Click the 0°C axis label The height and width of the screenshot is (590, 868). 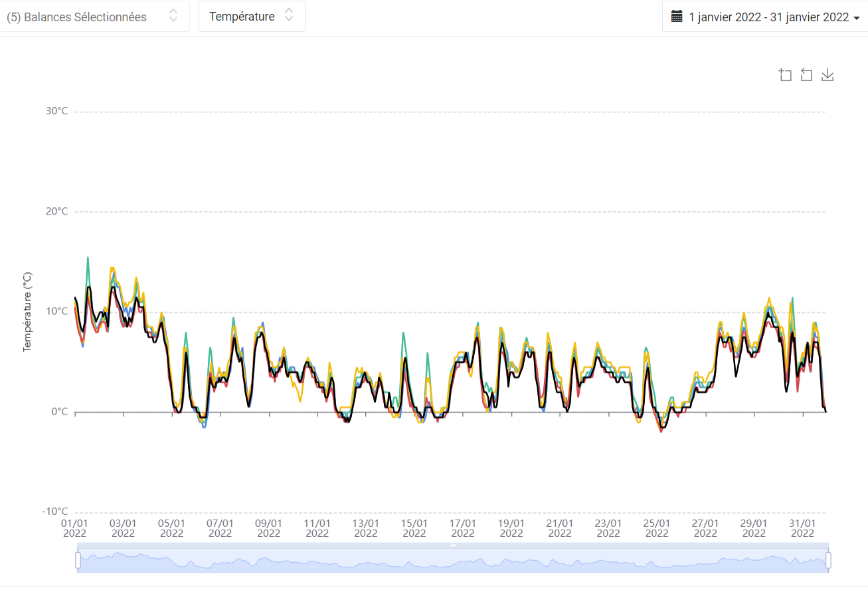[x=60, y=412]
